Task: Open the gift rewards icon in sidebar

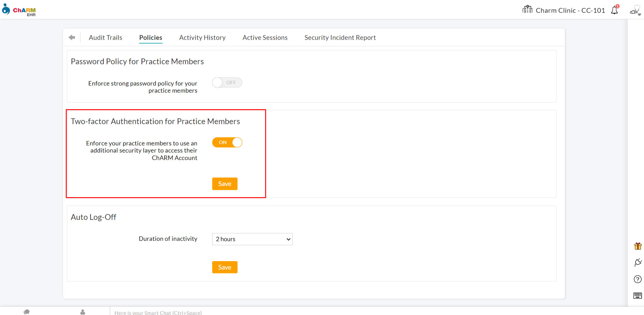Action: tap(638, 246)
